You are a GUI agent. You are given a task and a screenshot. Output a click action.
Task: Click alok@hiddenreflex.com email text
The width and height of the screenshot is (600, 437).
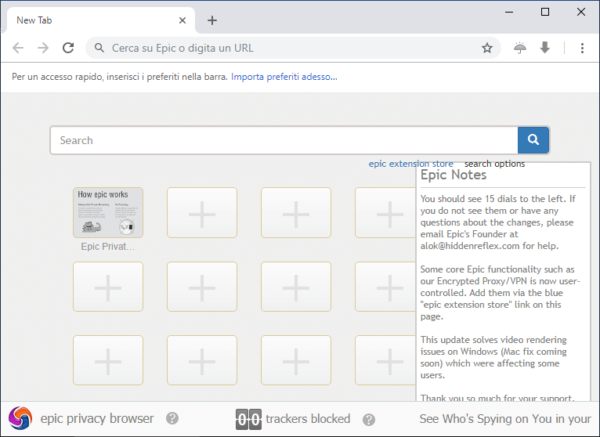pyautogui.click(x=470, y=246)
